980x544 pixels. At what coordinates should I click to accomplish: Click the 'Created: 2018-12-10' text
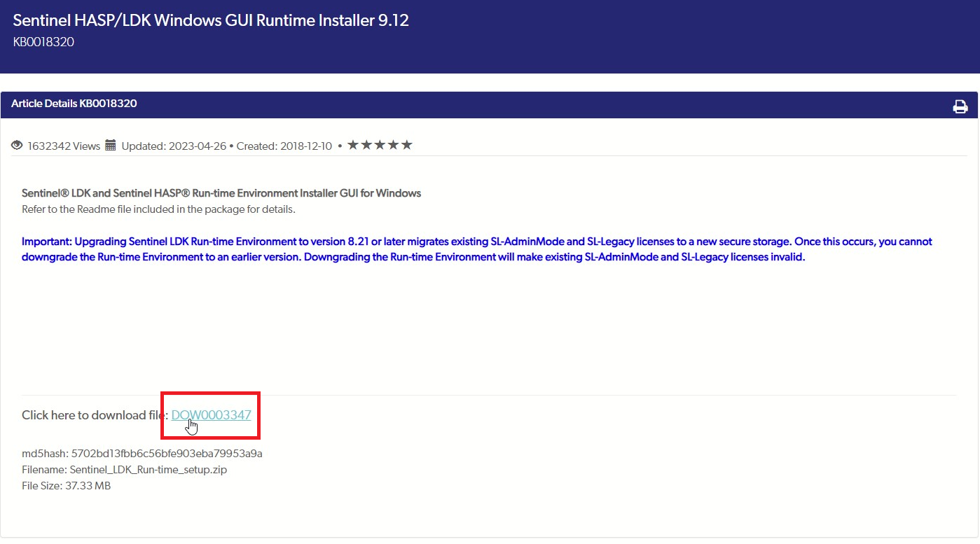(284, 146)
